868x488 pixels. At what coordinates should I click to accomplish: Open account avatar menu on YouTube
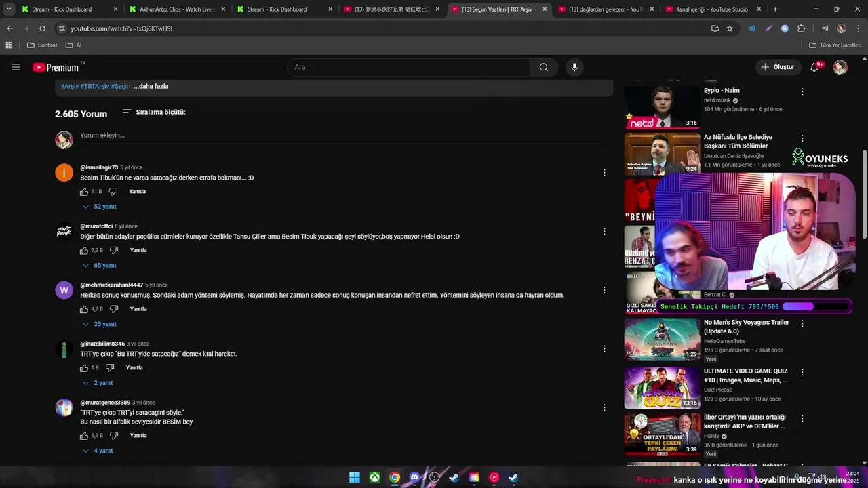pos(840,67)
